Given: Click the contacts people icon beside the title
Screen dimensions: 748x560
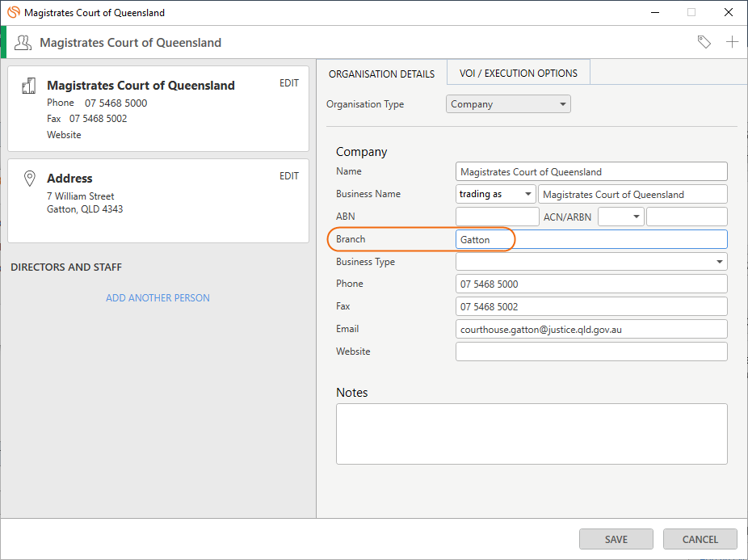Looking at the screenshot, I should (23, 43).
